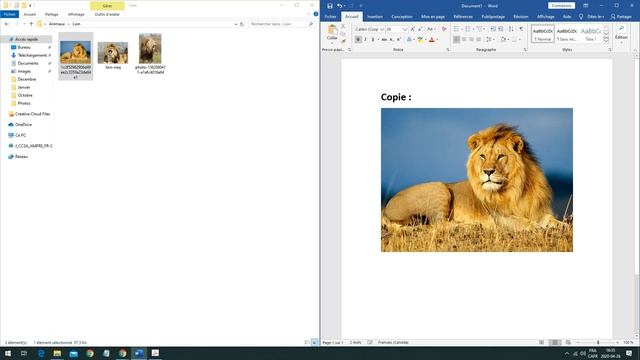
Task: Click the Édition search button in Word
Action: pyautogui.click(x=621, y=33)
